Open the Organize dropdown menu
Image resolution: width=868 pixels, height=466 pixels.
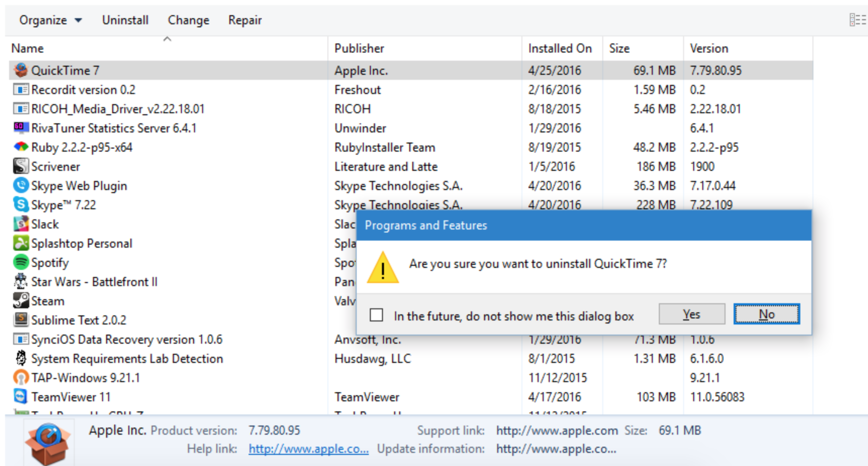click(50, 20)
